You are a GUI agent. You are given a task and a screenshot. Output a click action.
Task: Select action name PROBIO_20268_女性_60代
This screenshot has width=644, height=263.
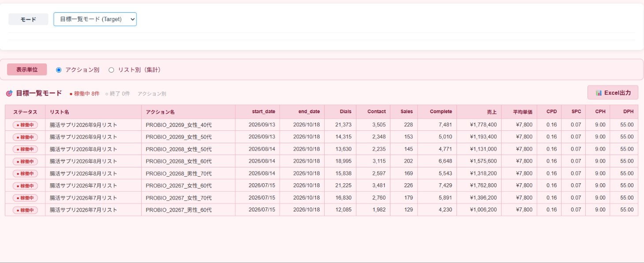(x=179, y=161)
